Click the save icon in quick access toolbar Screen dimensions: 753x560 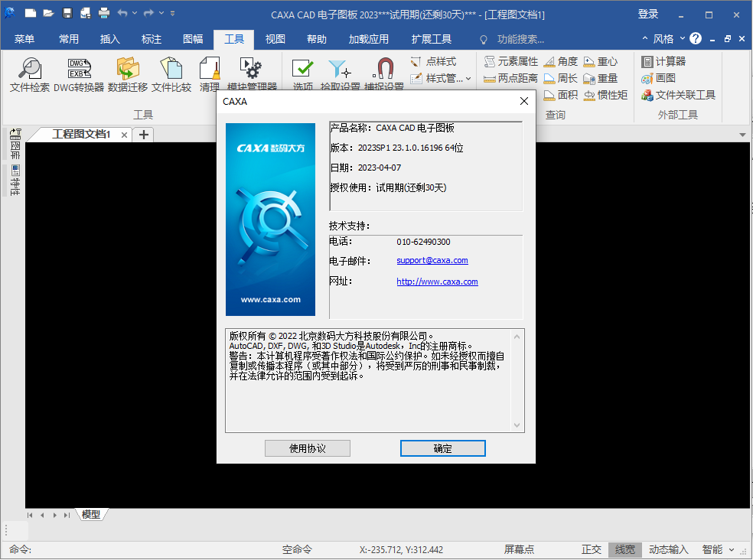click(67, 14)
